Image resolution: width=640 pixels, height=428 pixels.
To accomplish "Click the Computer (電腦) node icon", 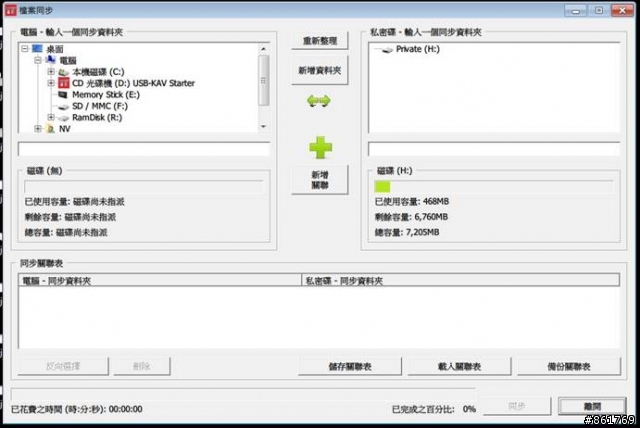I will [x=51, y=60].
